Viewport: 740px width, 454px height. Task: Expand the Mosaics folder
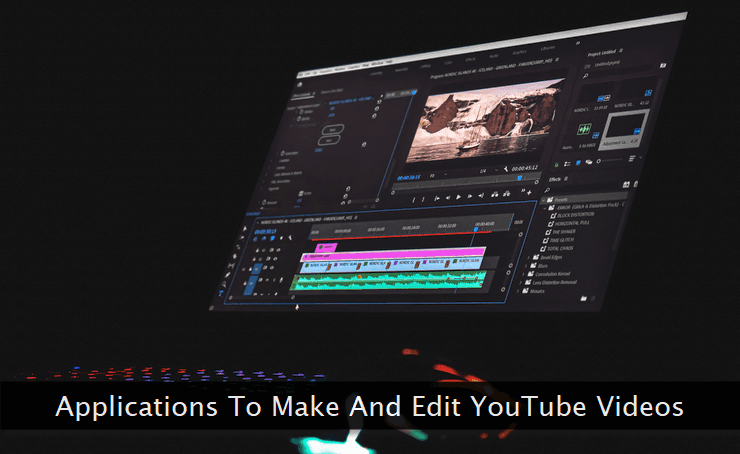pos(519,292)
